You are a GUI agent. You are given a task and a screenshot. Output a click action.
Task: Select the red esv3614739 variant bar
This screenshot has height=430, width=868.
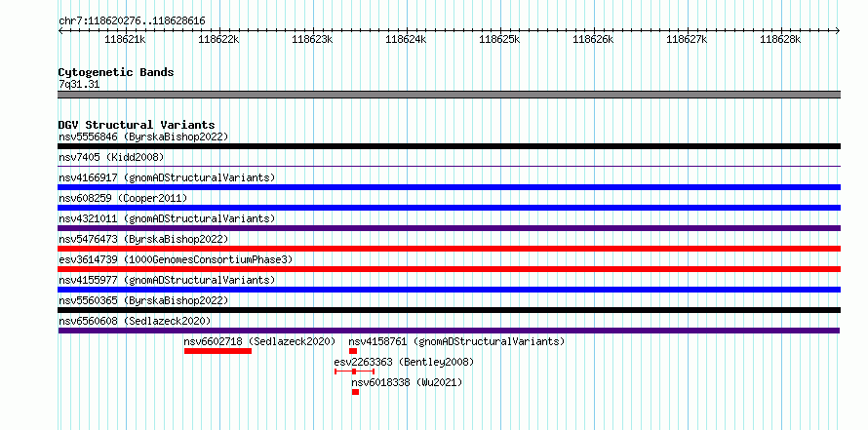450,269
